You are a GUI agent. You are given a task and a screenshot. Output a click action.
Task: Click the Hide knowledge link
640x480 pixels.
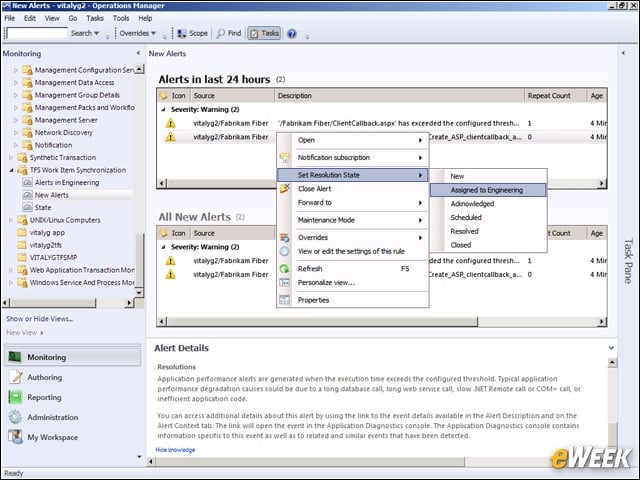(175, 450)
